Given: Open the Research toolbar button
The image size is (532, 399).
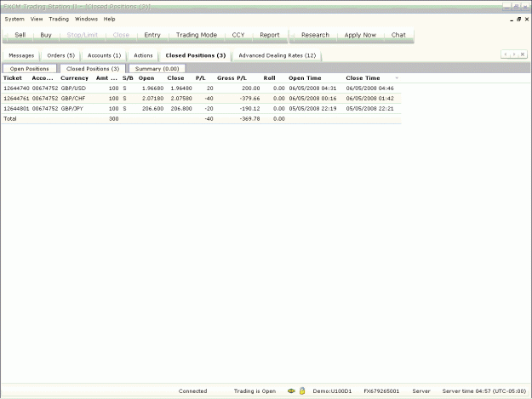Looking at the screenshot, I should tap(315, 35).
